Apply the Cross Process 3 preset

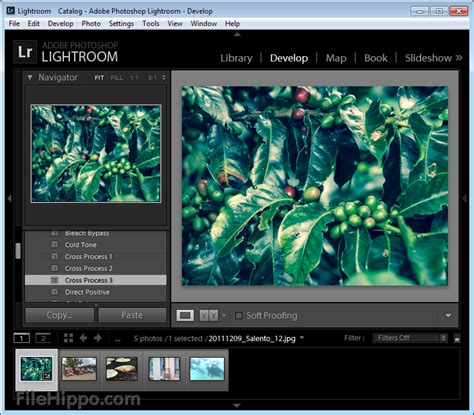tap(96, 280)
